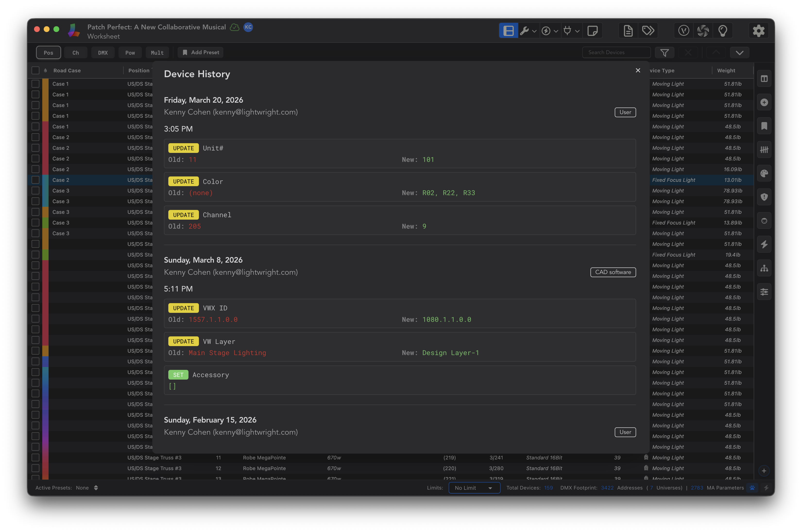
Task: Switch to the DMX preset tab
Action: 103,53
